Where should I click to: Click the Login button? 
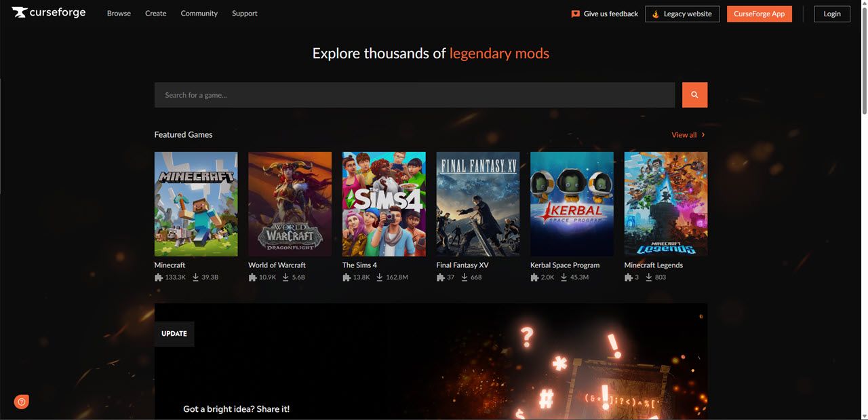coord(832,14)
